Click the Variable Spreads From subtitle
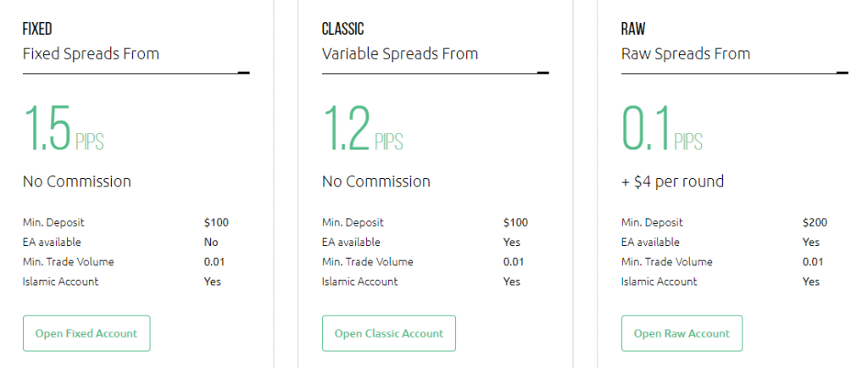 pyautogui.click(x=400, y=53)
